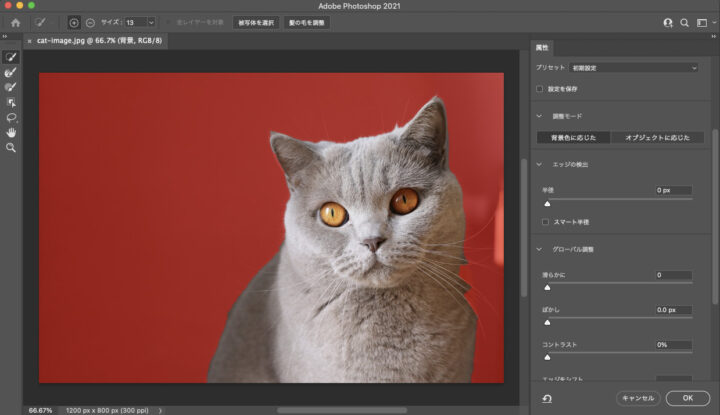Select the Lasso tool
720x415 pixels.
click(11, 118)
